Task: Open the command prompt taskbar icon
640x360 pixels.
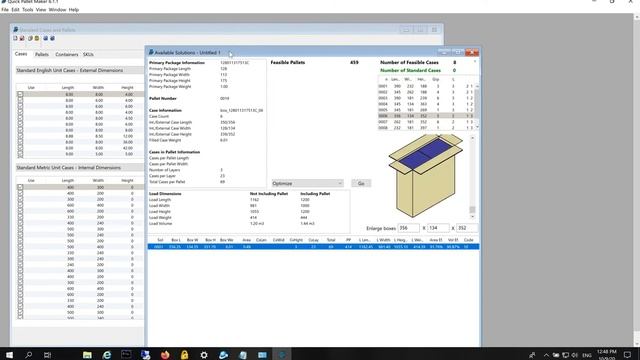Action: click(x=126, y=354)
